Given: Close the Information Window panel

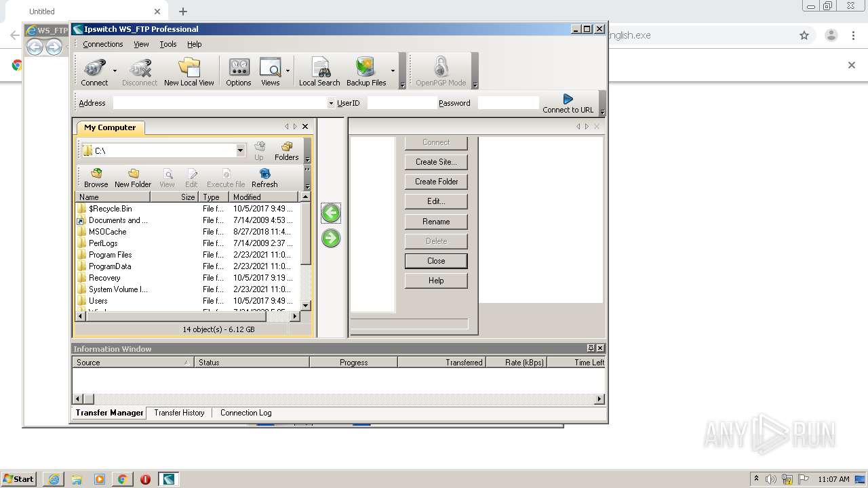Looking at the screenshot, I should 600,348.
